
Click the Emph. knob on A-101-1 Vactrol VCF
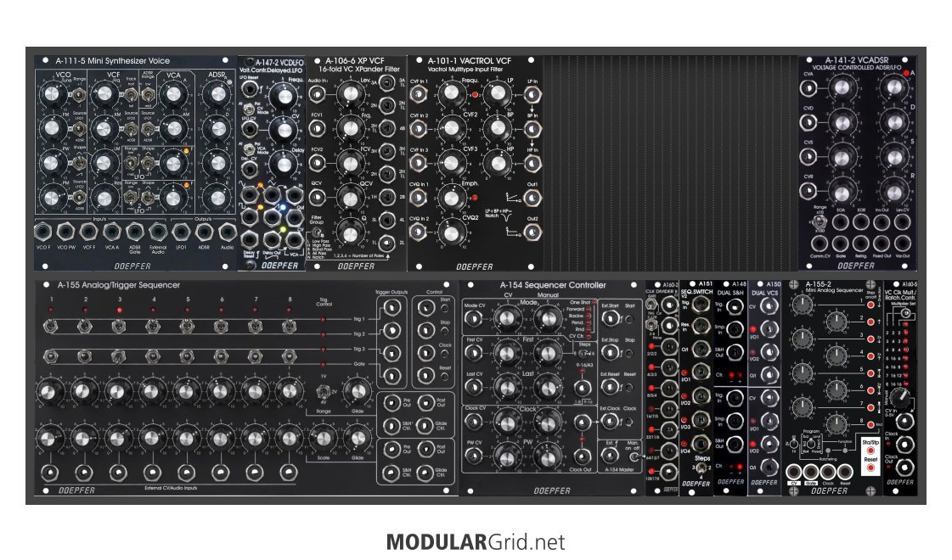(451, 197)
